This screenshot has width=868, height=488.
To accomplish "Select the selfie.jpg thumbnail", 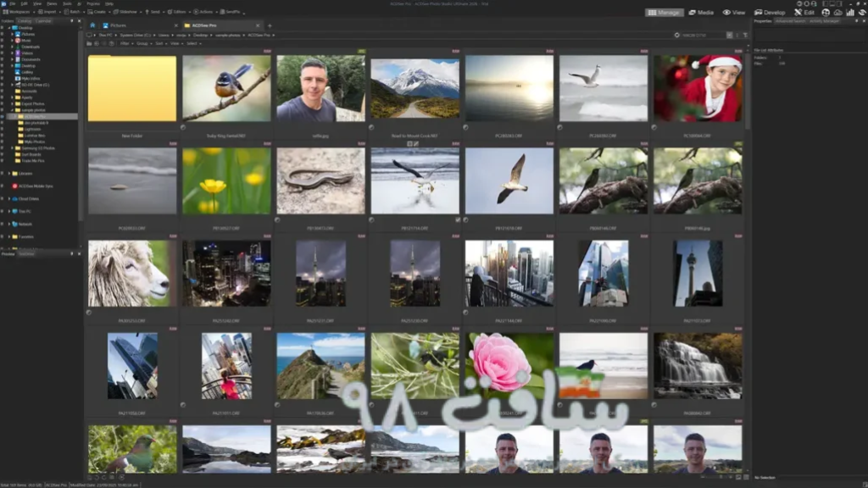I will [x=321, y=88].
